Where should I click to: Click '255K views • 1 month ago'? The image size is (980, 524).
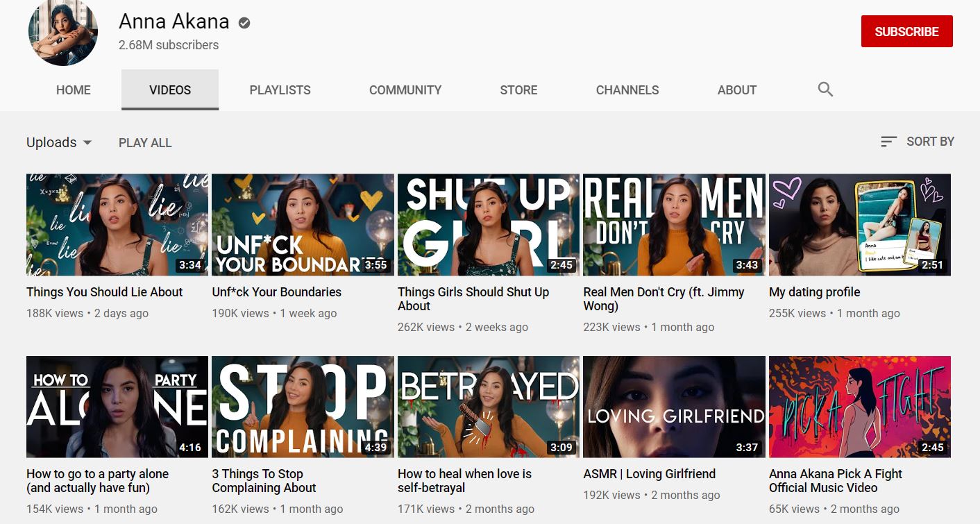(x=834, y=313)
